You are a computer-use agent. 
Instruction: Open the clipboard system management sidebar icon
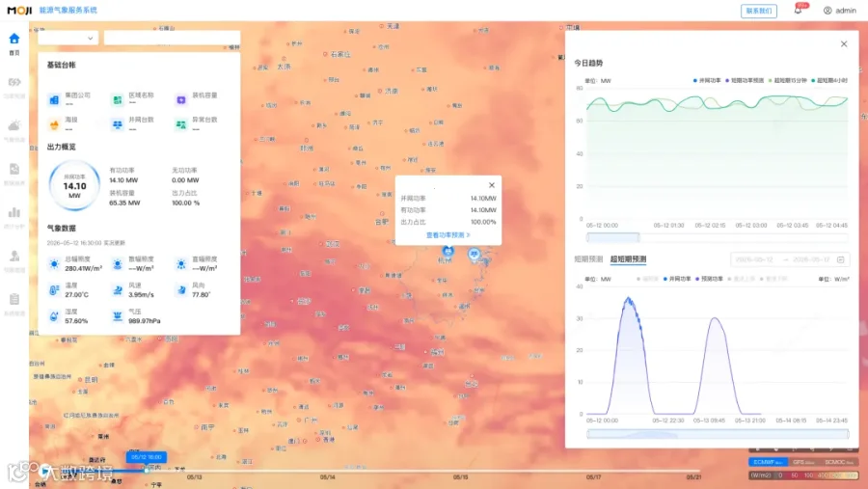pos(14,299)
